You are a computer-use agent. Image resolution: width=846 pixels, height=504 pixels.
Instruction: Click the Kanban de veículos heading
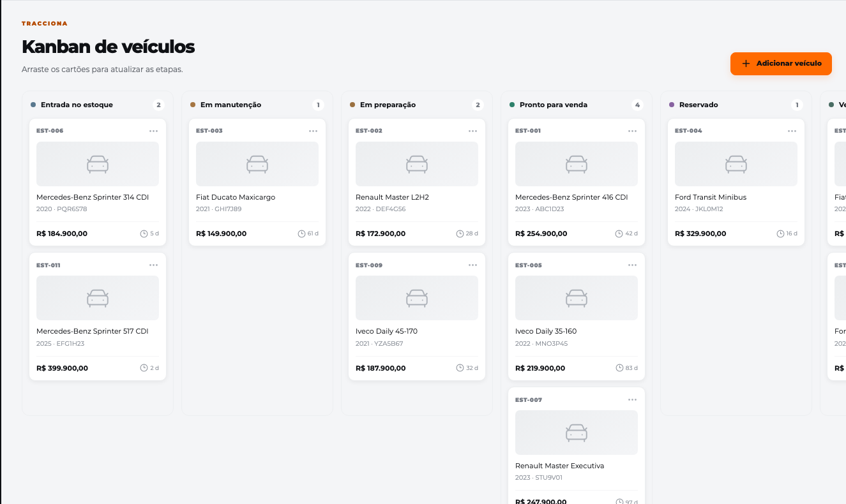point(109,47)
